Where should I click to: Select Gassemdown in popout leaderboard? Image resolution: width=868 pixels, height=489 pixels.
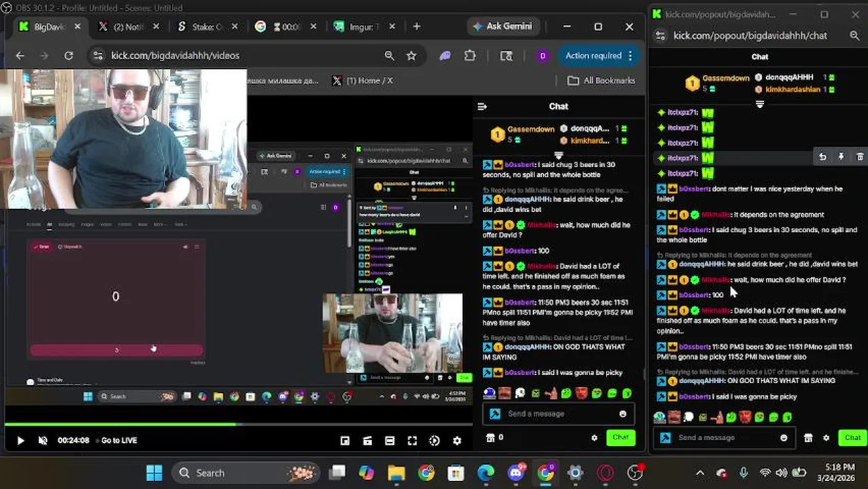(726, 78)
